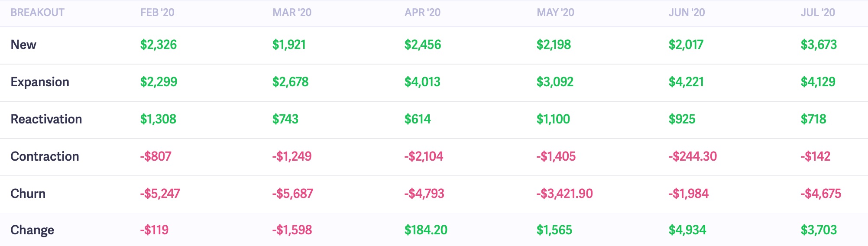868x246 pixels.
Task: Click the Reactivation row label
Action: [x=46, y=119]
